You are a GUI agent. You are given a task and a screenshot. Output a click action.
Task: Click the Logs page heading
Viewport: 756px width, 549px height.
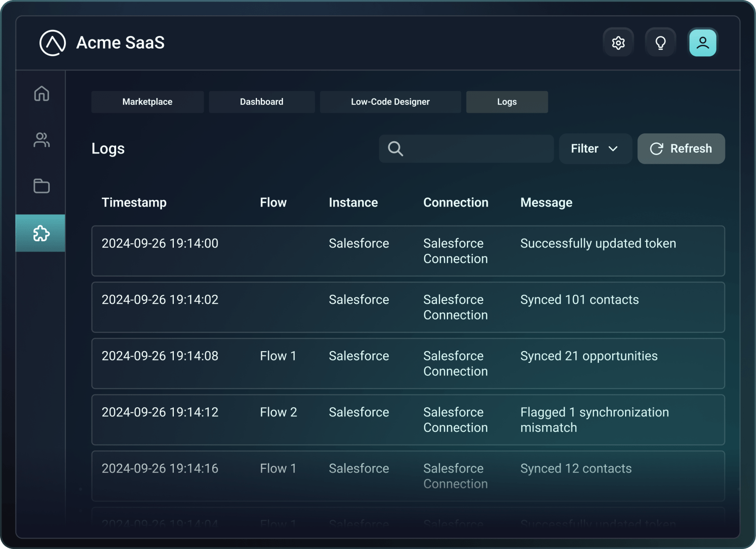(x=108, y=149)
